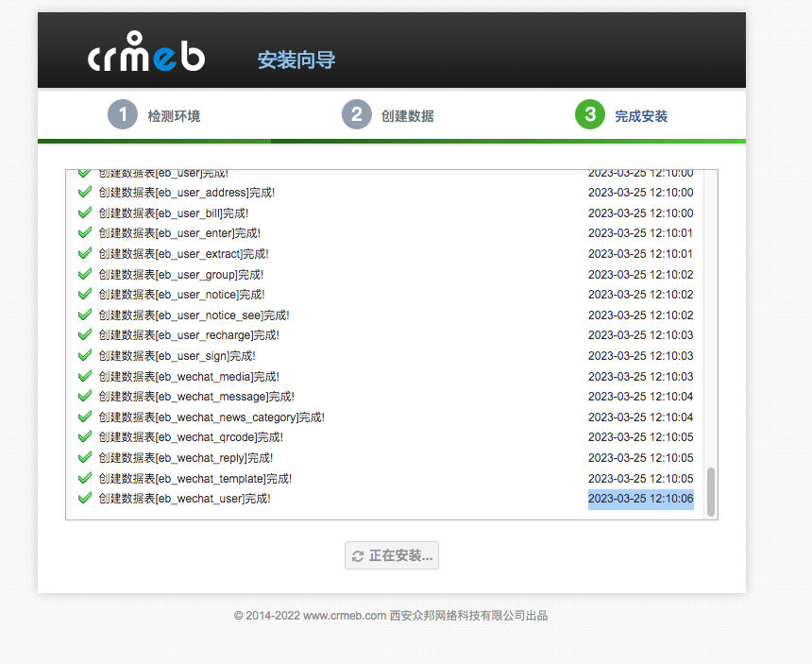This screenshot has width=812, height=664.
Task: Select the 检测环境 step label
Action: [174, 116]
